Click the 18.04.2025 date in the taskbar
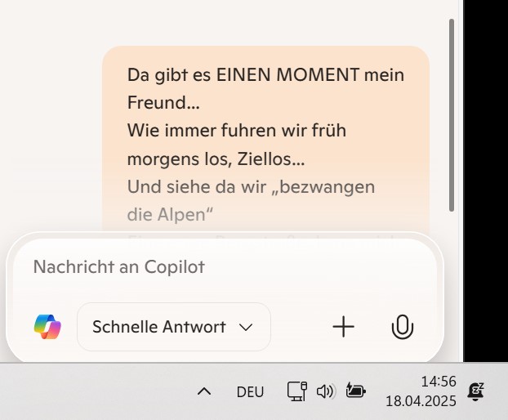 click(421, 401)
